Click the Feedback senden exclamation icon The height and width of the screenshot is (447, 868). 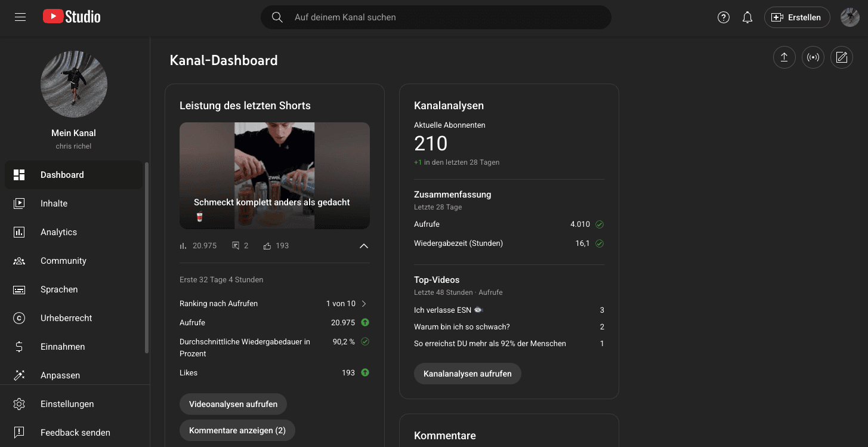[x=19, y=433]
